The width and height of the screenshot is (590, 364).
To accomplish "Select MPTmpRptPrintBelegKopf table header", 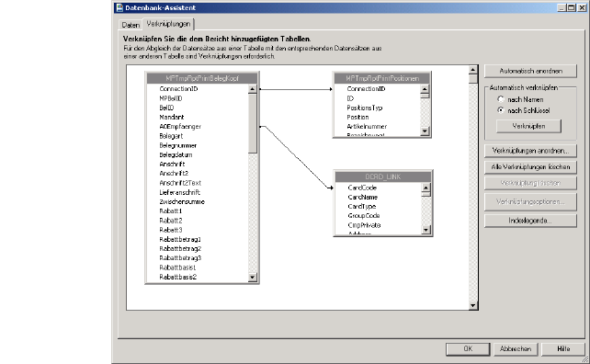I will pyautogui.click(x=202, y=78).
